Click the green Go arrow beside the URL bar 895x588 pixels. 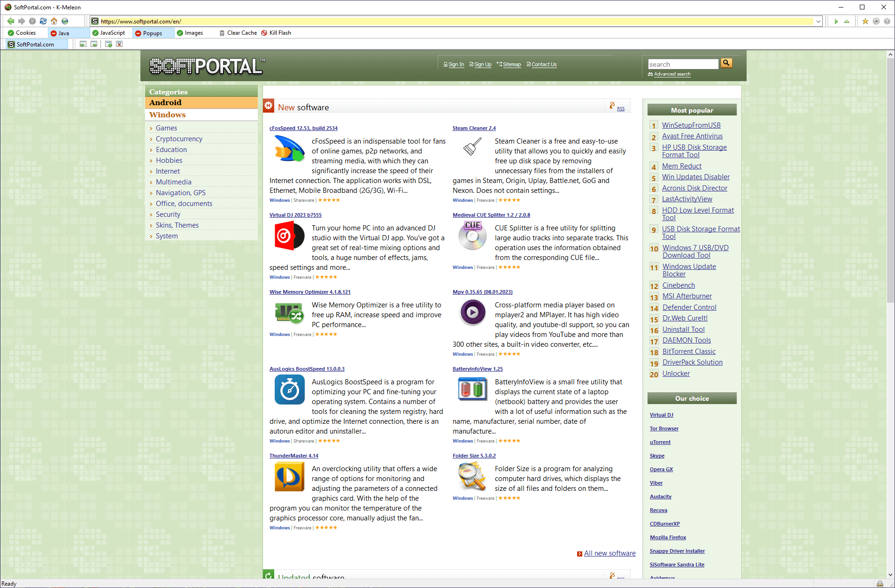coord(836,21)
